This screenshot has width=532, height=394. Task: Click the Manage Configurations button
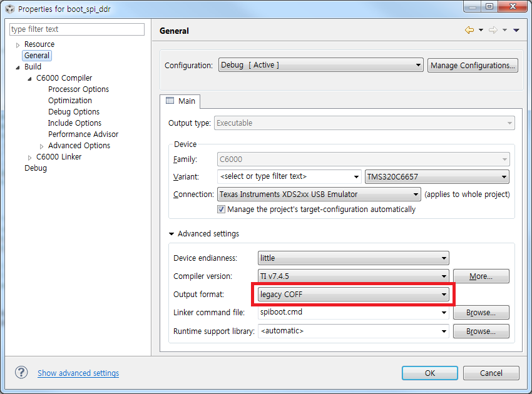click(x=473, y=65)
